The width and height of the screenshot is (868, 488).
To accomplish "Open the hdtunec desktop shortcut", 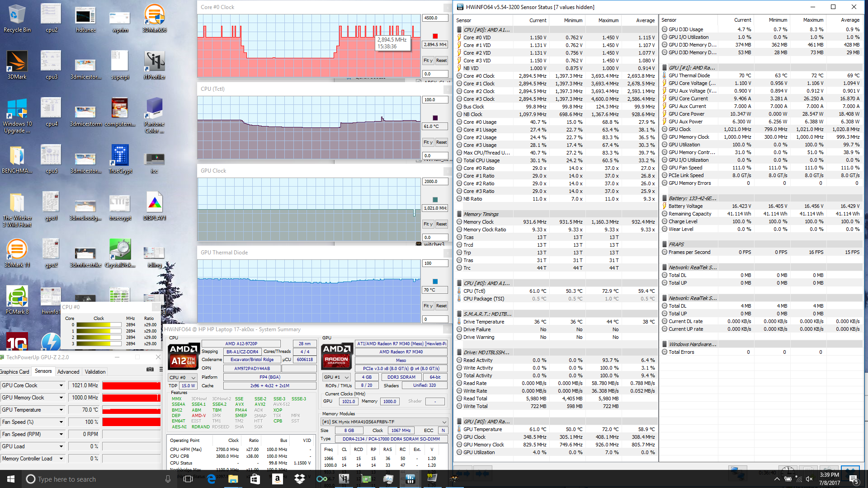I will click(85, 19).
